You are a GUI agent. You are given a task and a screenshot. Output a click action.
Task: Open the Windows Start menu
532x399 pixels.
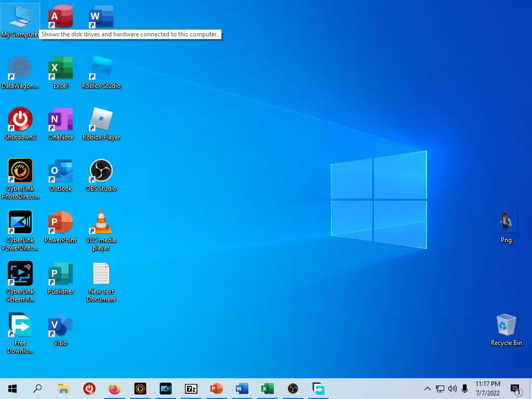pyautogui.click(x=12, y=389)
